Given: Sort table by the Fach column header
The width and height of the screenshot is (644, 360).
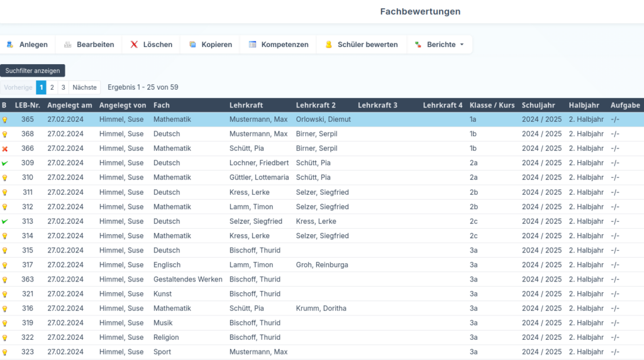Looking at the screenshot, I should tap(162, 105).
